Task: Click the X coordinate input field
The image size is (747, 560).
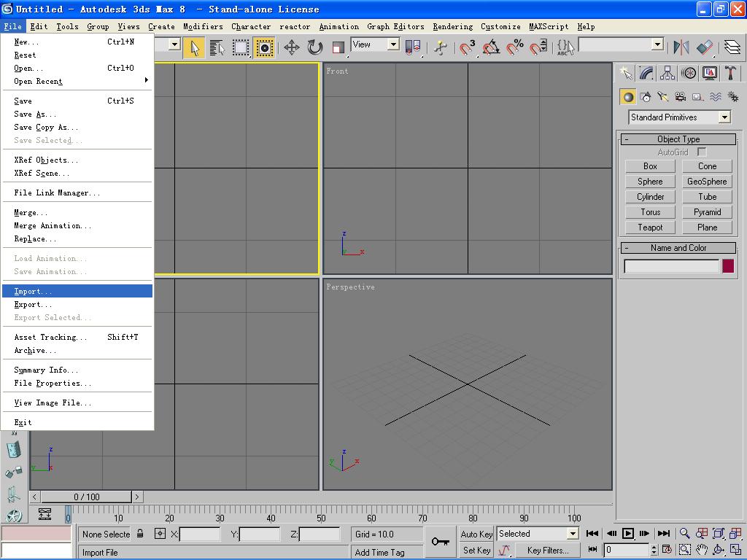Action: pyautogui.click(x=200, y=534)
